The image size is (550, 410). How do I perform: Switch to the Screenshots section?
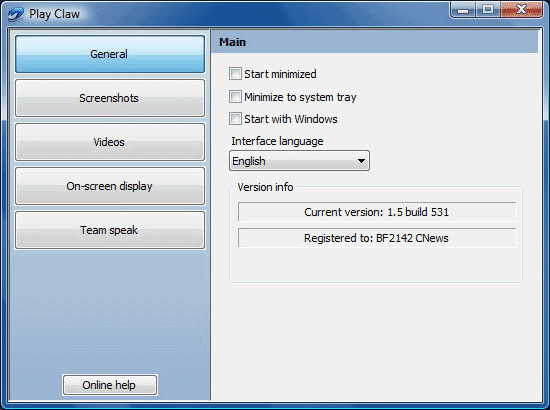click(x=110, y=98)
